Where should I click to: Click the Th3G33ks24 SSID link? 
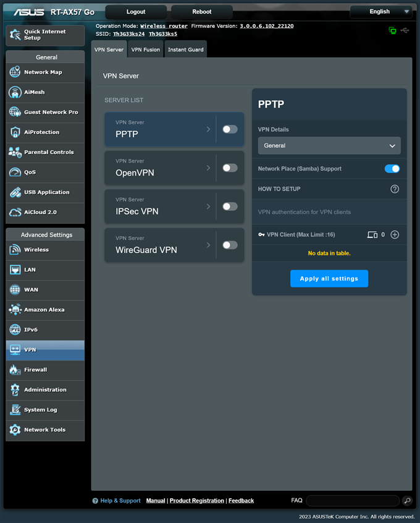pos(129,34)
